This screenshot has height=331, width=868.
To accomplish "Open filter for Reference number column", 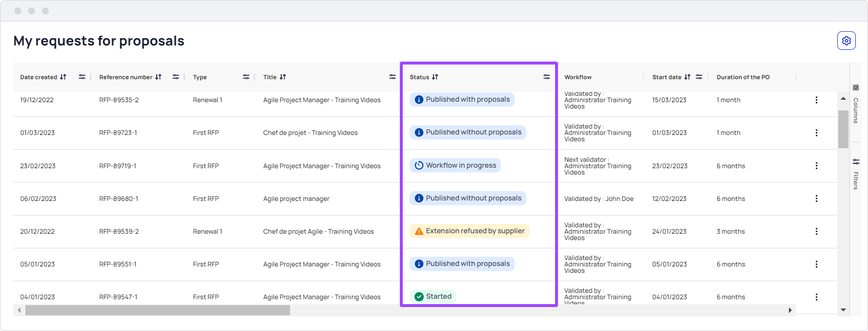I will coord(176,77).
